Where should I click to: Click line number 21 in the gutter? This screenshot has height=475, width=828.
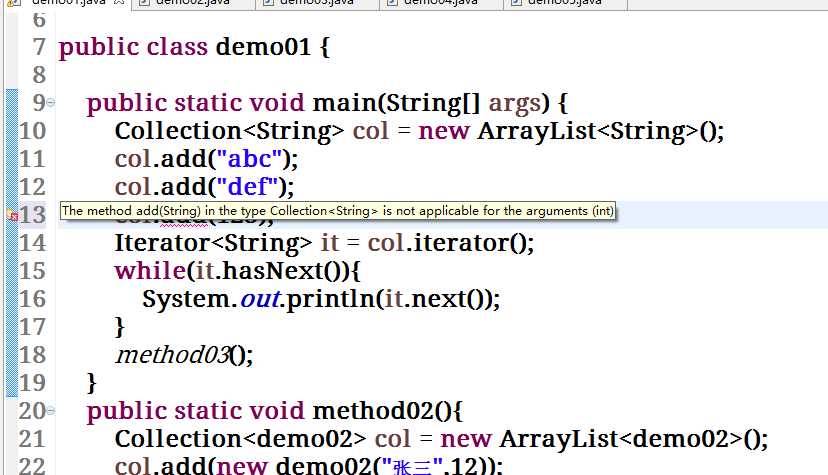click(32, 439)
